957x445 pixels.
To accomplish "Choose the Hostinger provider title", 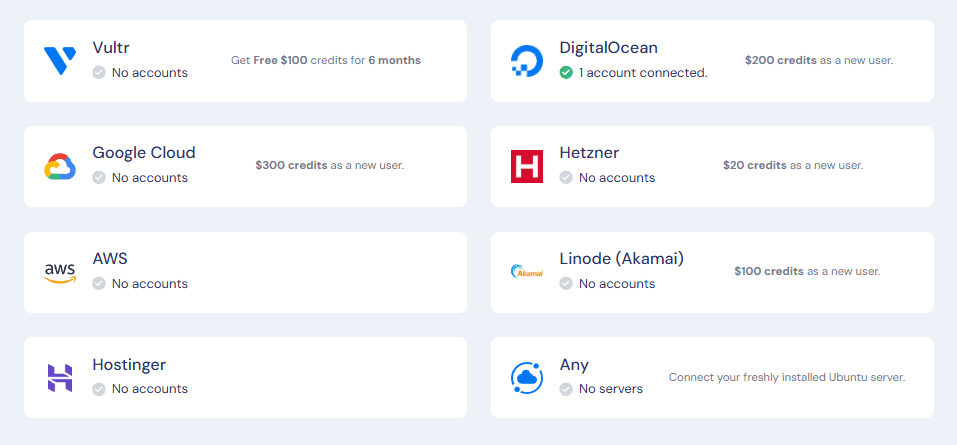I will pyautogui.click(x=129, y=365).
